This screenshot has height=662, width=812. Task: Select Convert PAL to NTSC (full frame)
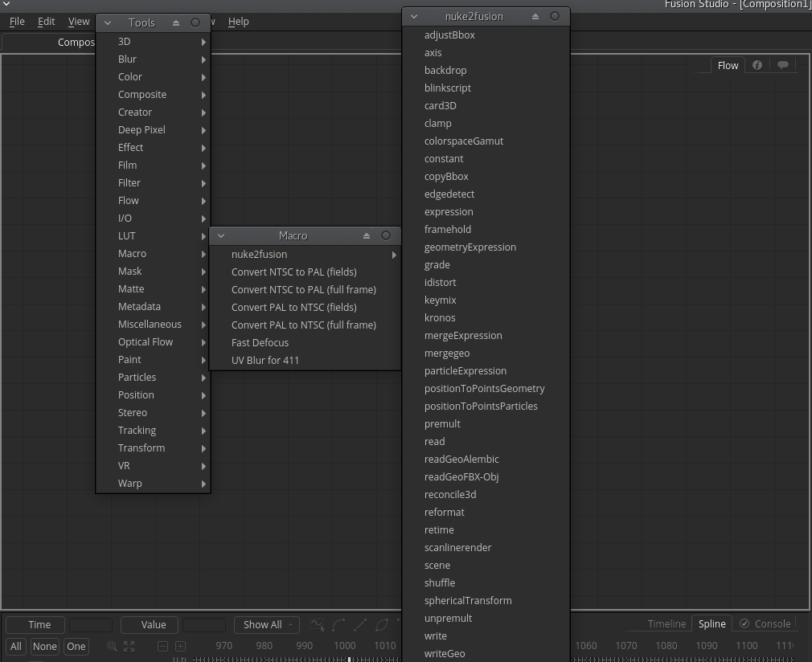coord(305,325)
